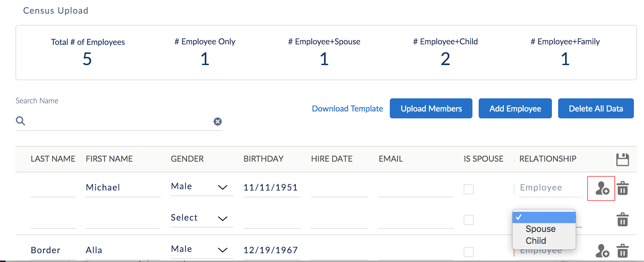
Task: Select Child from the relationship dropdown
Action: click(x=536, y=240)
